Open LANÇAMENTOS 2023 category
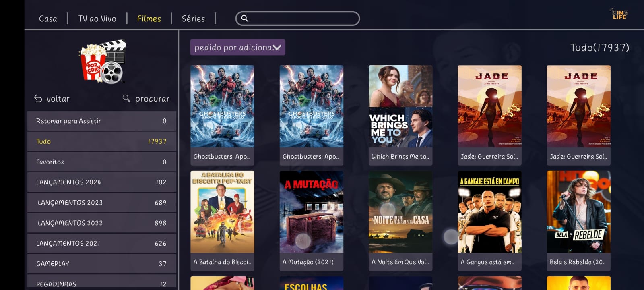This screenshot has width=644, height=290. click(x=102, y=203)
